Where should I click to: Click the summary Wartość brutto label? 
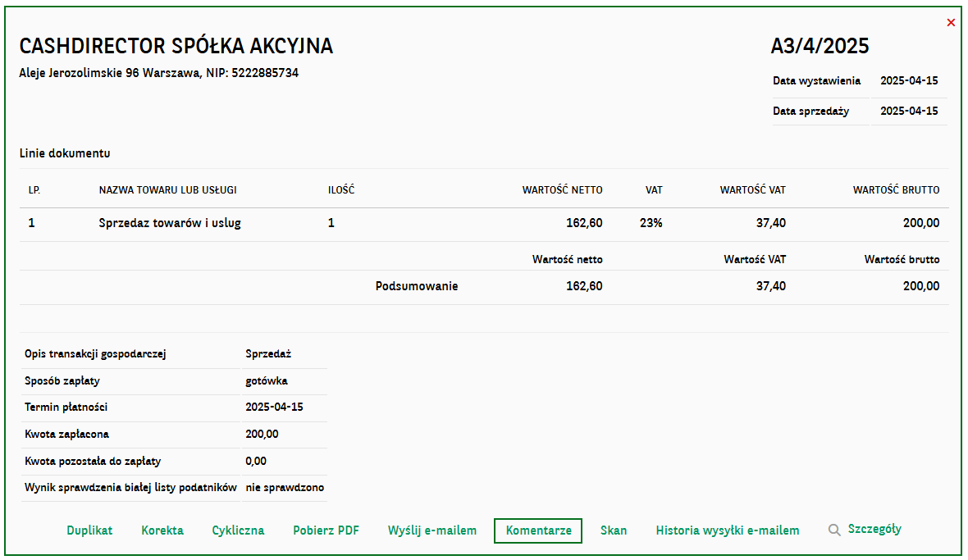[902, 260]
